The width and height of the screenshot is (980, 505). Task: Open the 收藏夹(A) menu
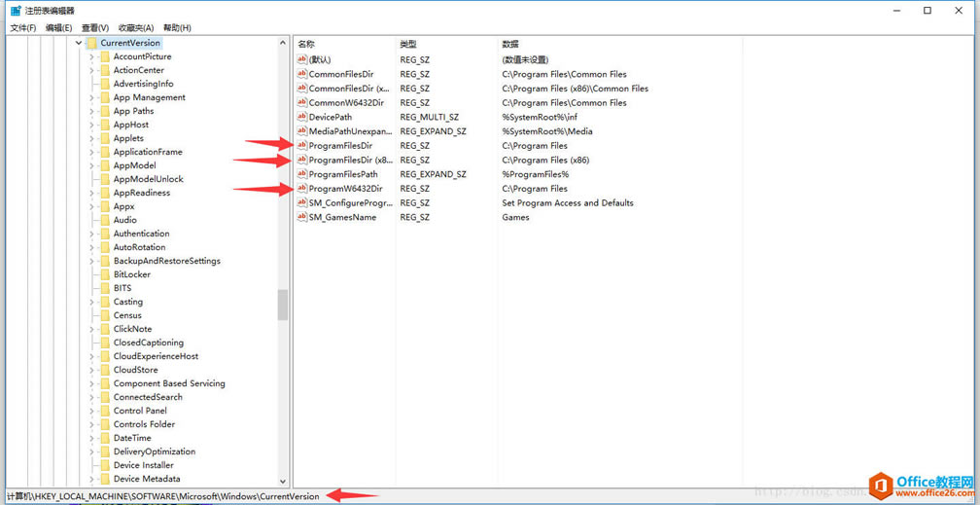(x=136, y=28)
